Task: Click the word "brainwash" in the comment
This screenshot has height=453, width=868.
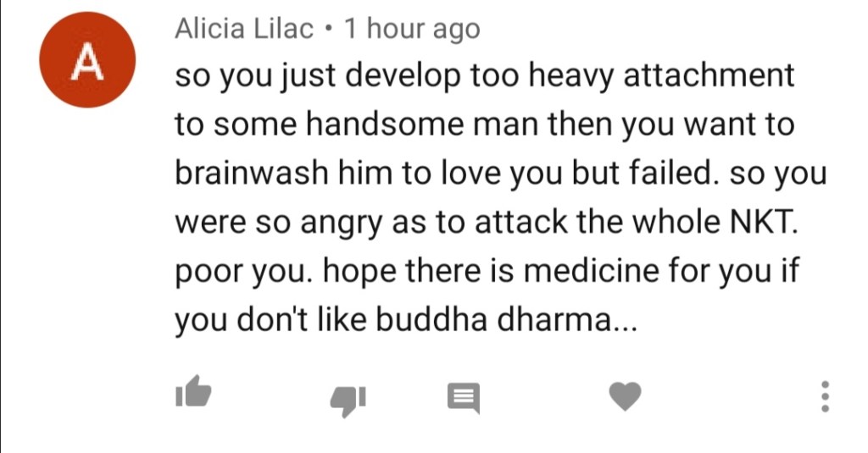Action: tap(252, 173)
